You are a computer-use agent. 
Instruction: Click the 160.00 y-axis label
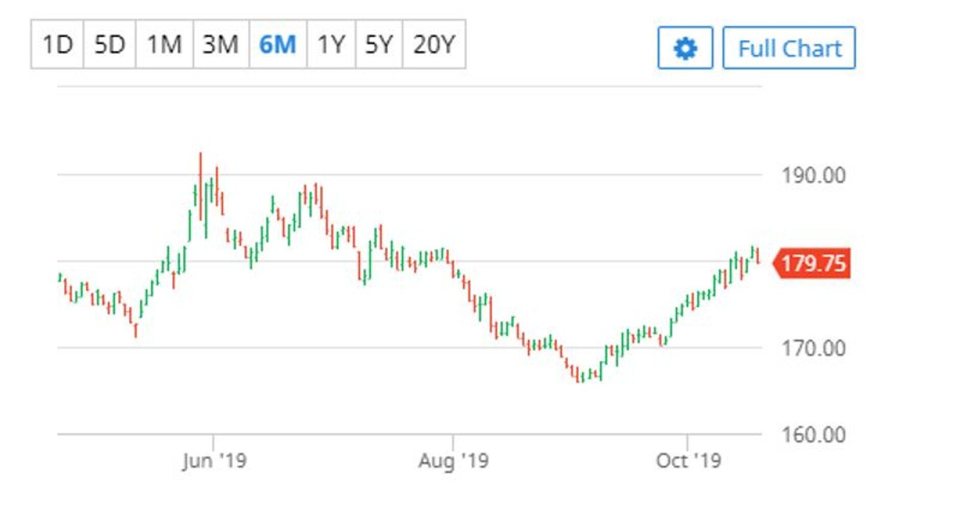[814, 435]
